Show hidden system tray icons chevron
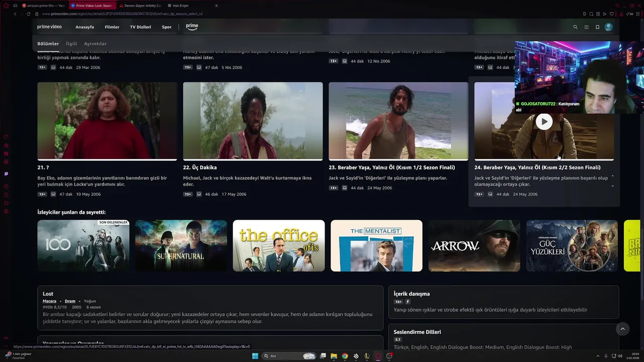The image size is (644, 362). point(598,356)
